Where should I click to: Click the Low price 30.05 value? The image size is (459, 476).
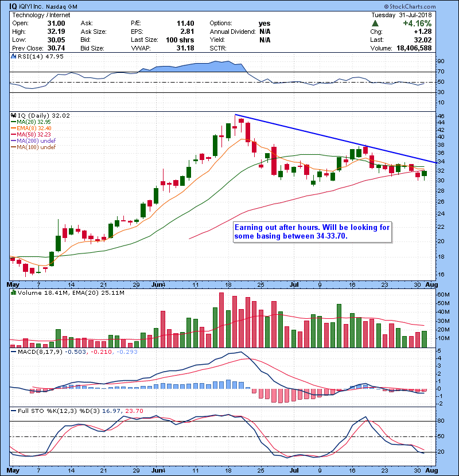(56, 40)
